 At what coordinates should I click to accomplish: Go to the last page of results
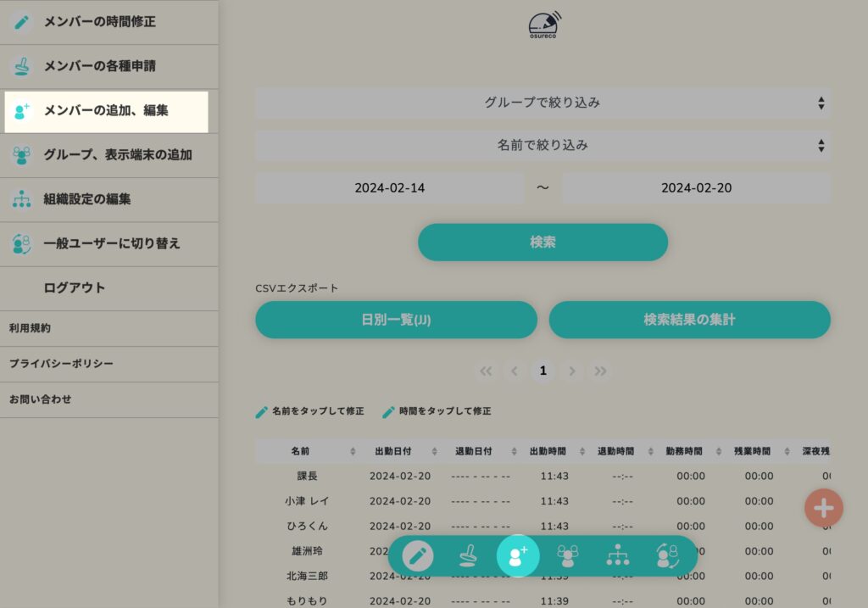600,371
